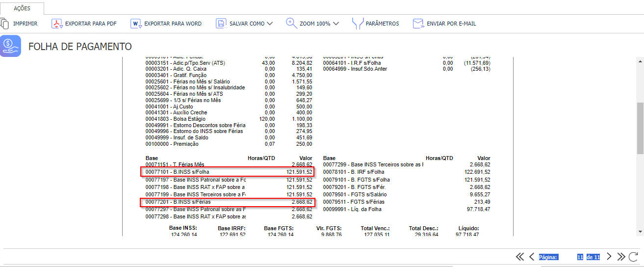Click row 00064101 - I.R.F s/Folha
Image resolution: width=644 pixels, height=267 pixels.
click(407, 63)
